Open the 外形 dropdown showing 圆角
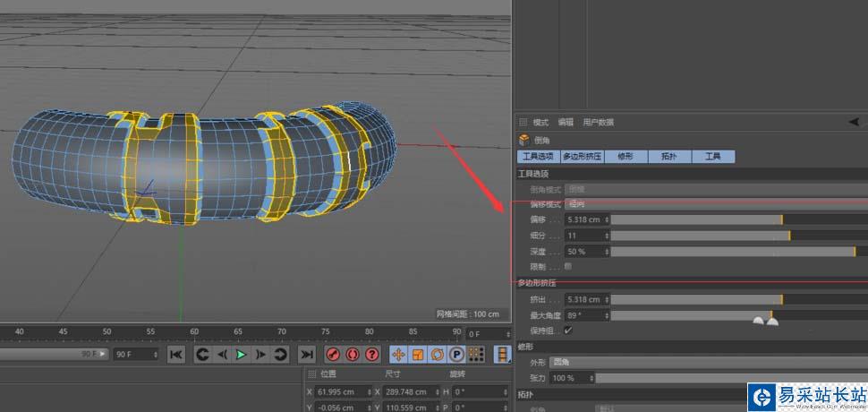868x412 pixels. 709,362
